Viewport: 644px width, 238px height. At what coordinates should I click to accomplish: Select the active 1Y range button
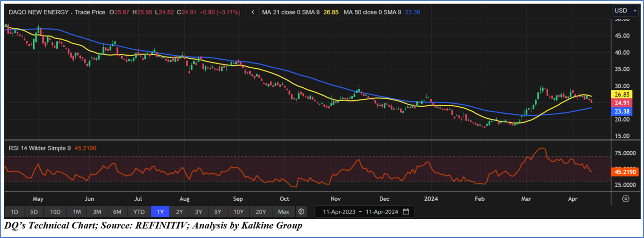pos(160,212)
